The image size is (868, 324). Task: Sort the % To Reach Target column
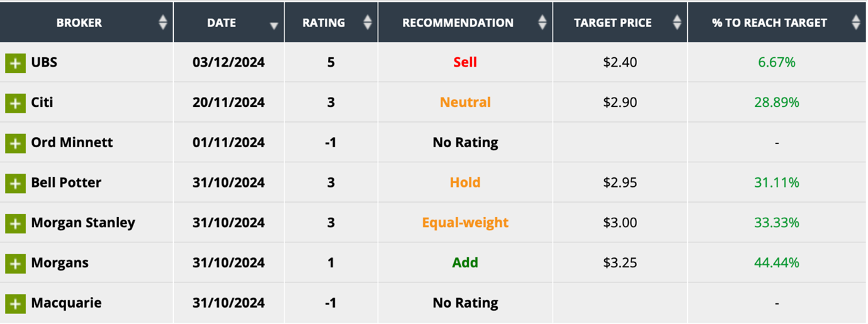[855, 23]
